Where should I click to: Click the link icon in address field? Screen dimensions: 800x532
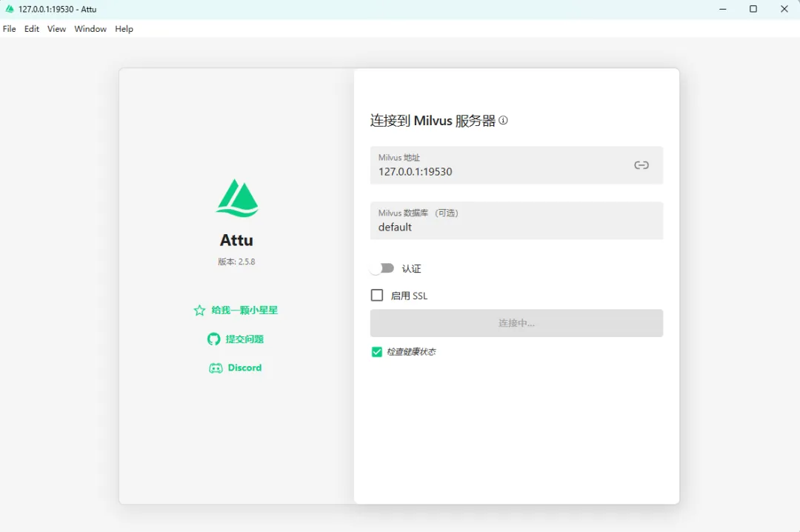(641, 165)
